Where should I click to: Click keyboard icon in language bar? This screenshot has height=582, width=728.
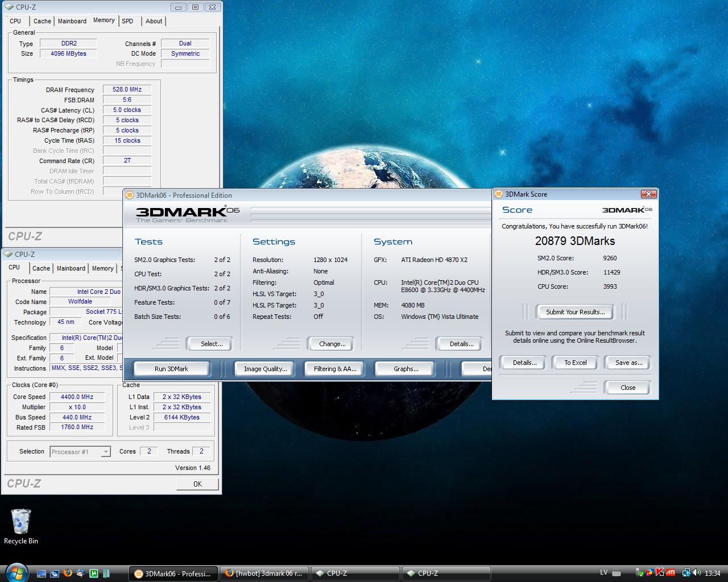(x=617, y=573)
